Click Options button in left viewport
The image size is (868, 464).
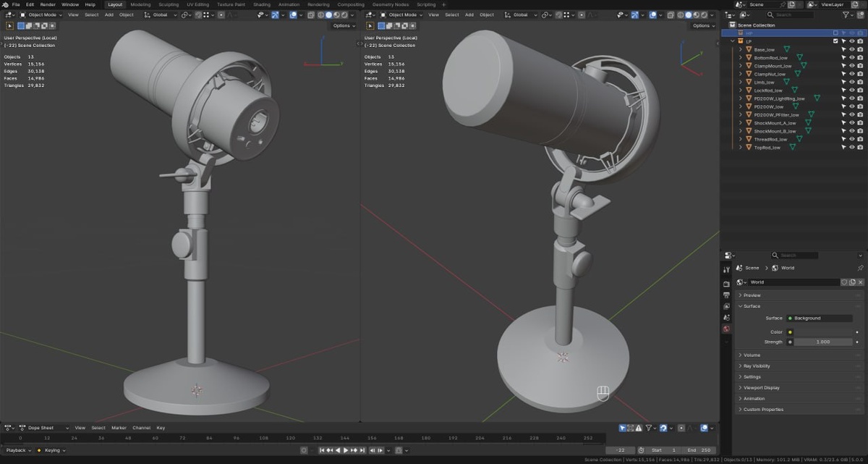click(344, 25)
